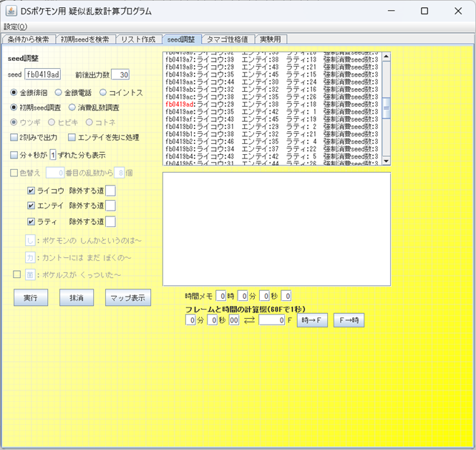Click the frame count F field
The height and width of the screenshot is (450, 476).
point(272,320)
